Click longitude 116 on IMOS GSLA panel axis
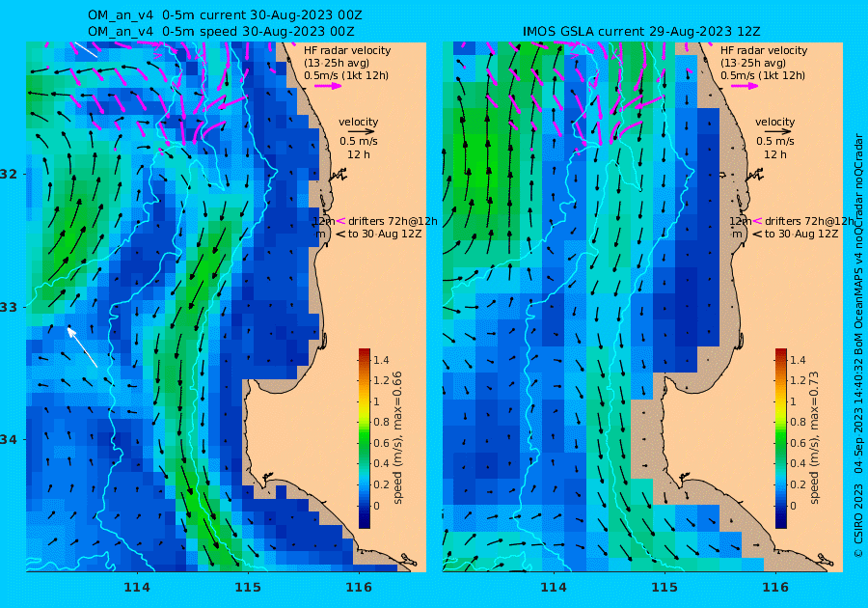The image size is (868, 608). (775, 588)
